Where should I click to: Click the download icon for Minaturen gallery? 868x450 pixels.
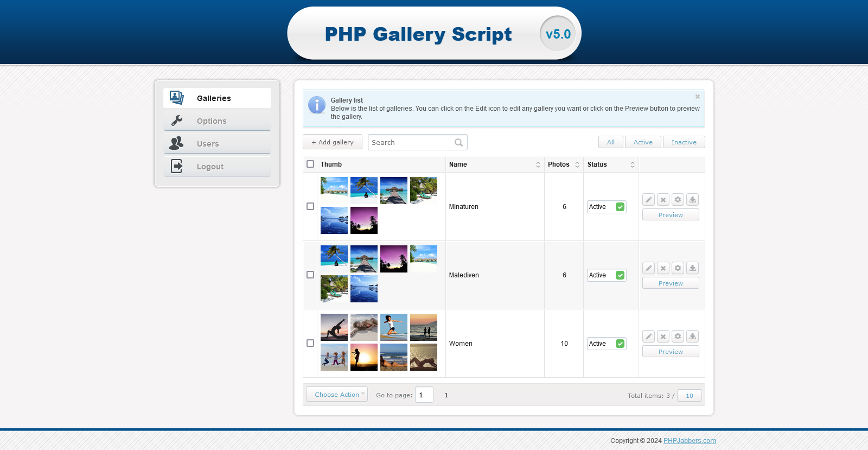pyautogui.click(x=692, y=200)
